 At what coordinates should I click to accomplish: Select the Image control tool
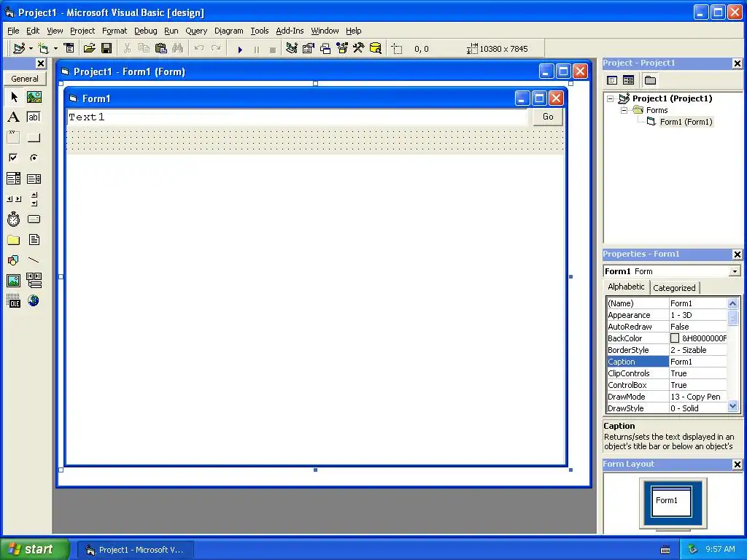(x=14, y=281)
